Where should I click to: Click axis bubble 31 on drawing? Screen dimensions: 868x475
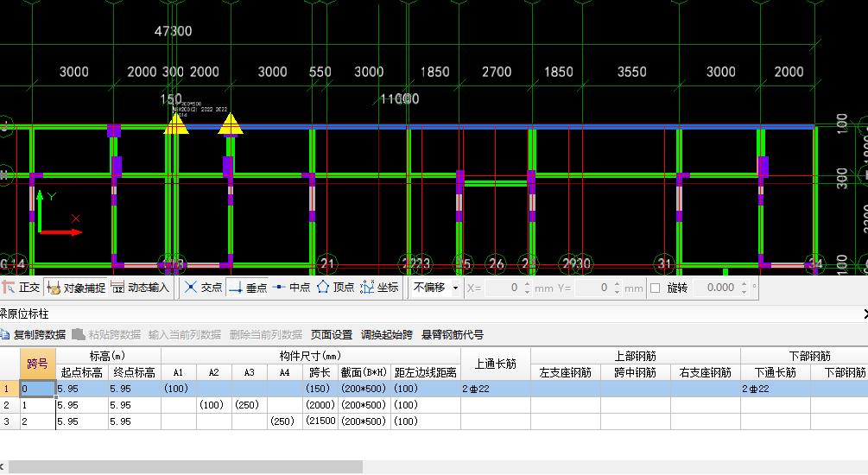coord(664,264)
